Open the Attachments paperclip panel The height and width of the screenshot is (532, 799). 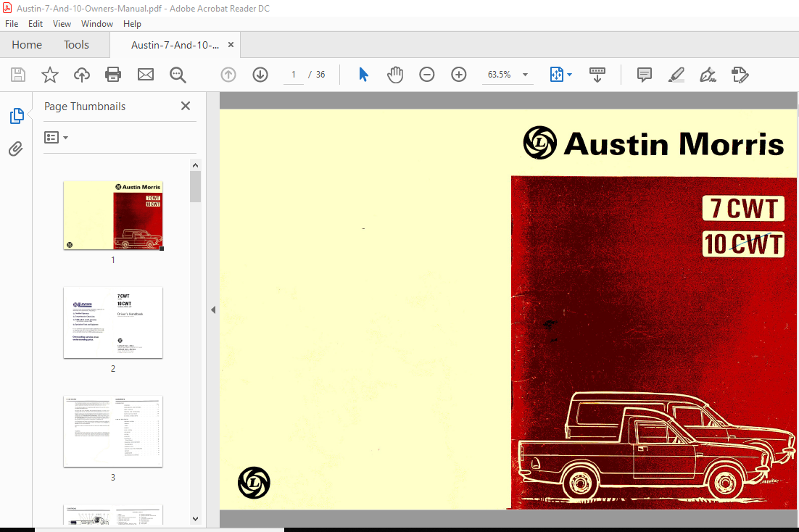coord(16,149)
